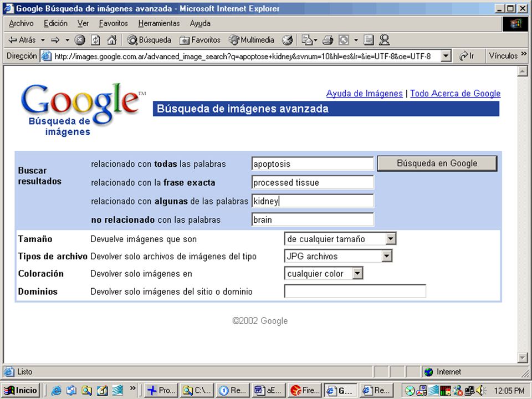The height and width of the screenshot is (399, 532).
Task: Expand the quick launch overflow chevron
Action: pos(132,388)
